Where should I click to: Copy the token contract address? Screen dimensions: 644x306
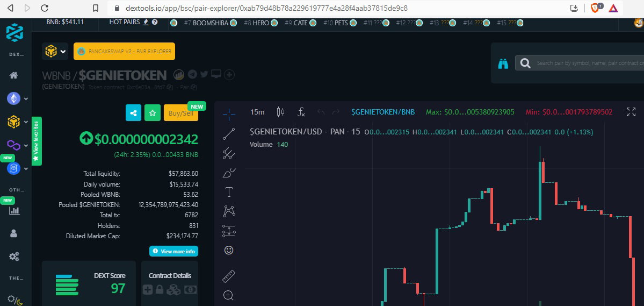point(171,87)
